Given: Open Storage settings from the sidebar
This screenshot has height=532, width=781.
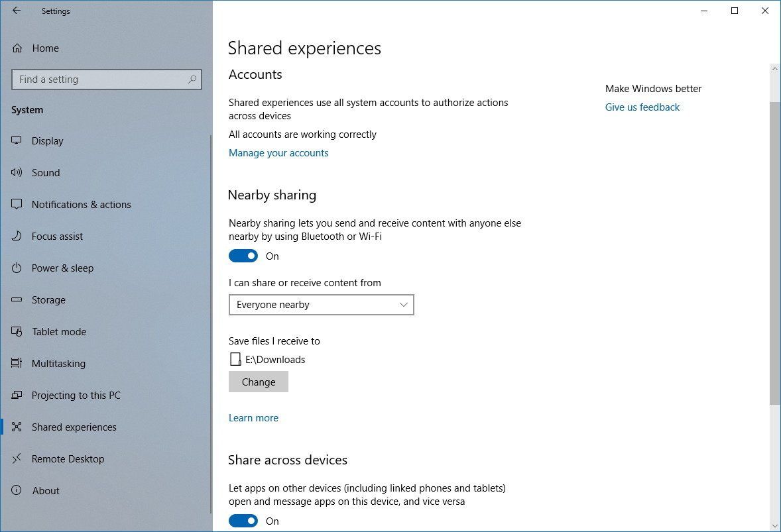Looking at the screenshot, I should click(17, 299).
